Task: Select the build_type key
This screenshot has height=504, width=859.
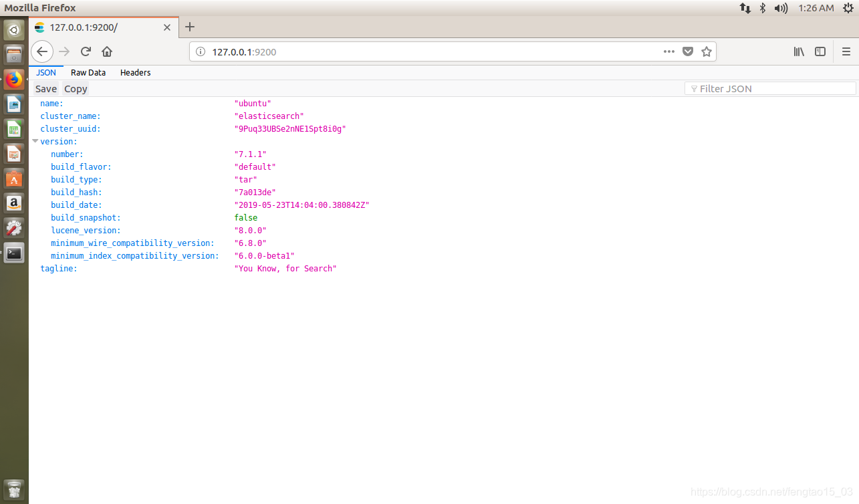Action: click(76, 180)
